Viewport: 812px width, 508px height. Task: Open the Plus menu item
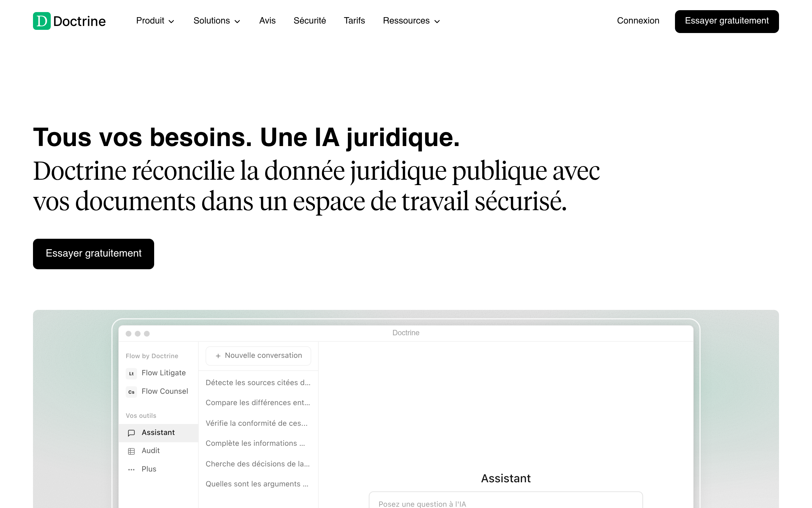pos(158,469)
